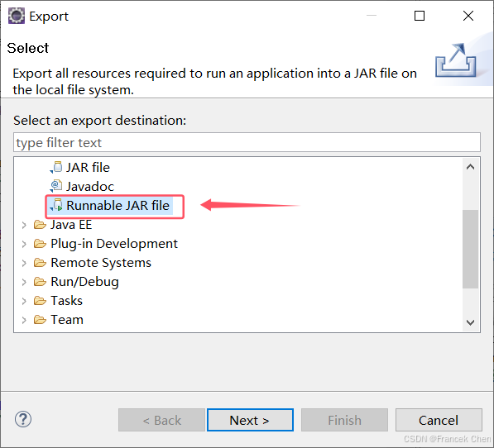This screenshot has height=448, width=494.
Task: Click the Remote Systems folder icon
Action: tap(40, 262)
